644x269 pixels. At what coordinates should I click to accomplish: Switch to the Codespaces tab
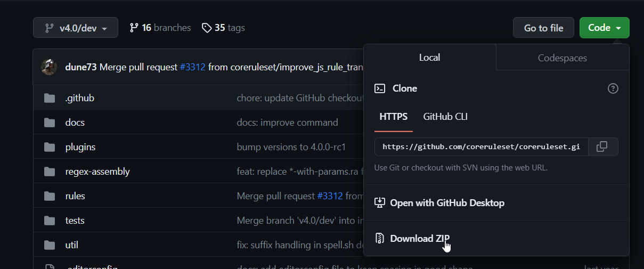coord(563,58)
